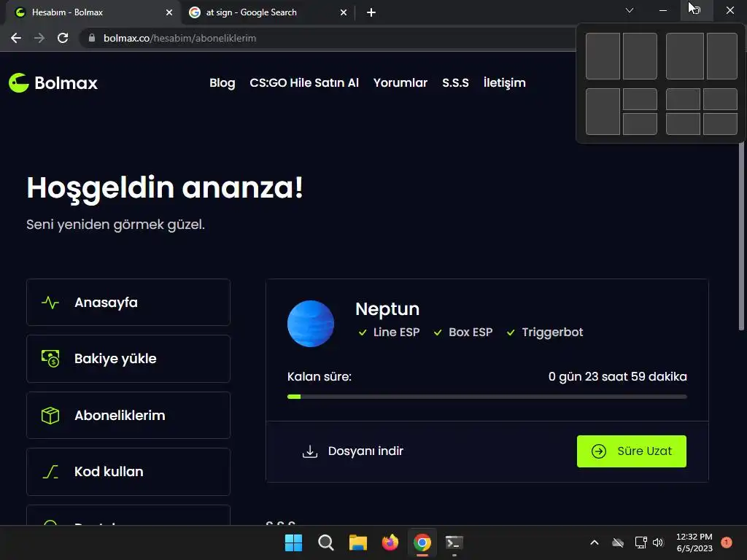The image size is (747, 560).
Task: Switch to the at sign Google Search tab
Action: click(268, 12)
